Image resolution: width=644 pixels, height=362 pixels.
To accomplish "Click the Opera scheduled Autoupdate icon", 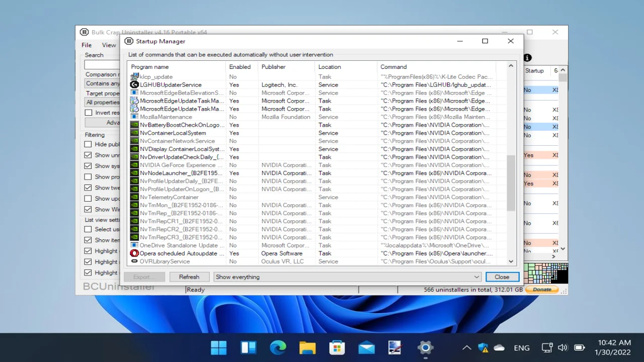I will [x=134, y=253].
